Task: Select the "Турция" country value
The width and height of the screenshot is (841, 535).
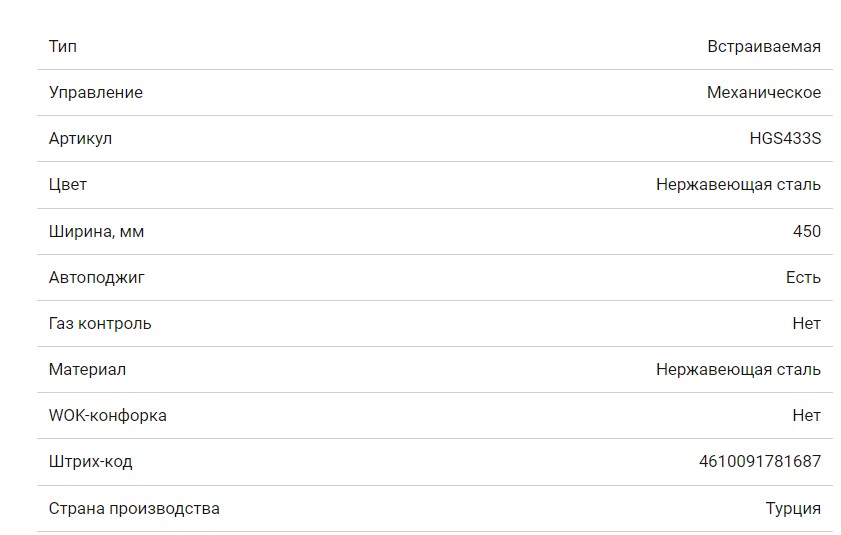Action: 793,508
